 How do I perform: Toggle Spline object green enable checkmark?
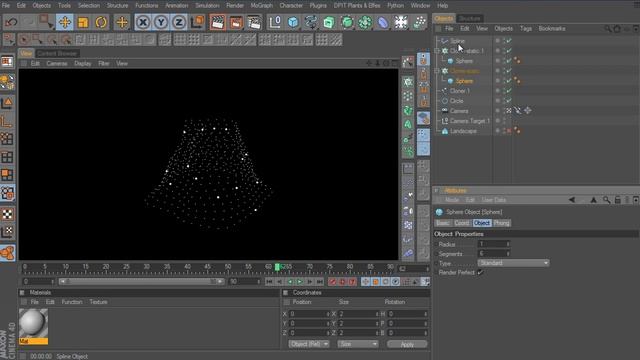(509, 41)
